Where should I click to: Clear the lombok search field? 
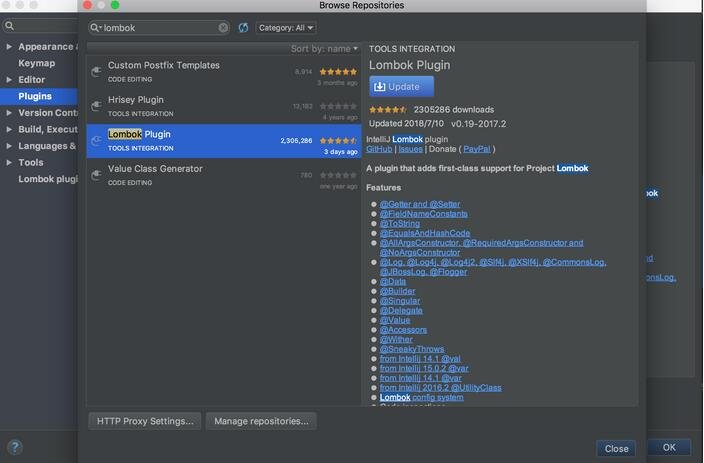pyautogui.click(x=223, y=28)
